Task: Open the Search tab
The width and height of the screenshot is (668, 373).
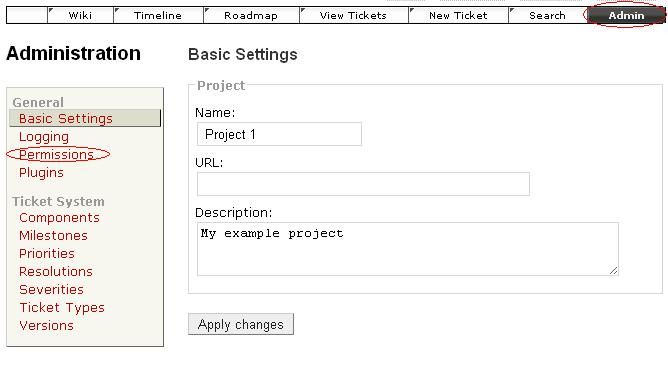Action: (547, 15)
